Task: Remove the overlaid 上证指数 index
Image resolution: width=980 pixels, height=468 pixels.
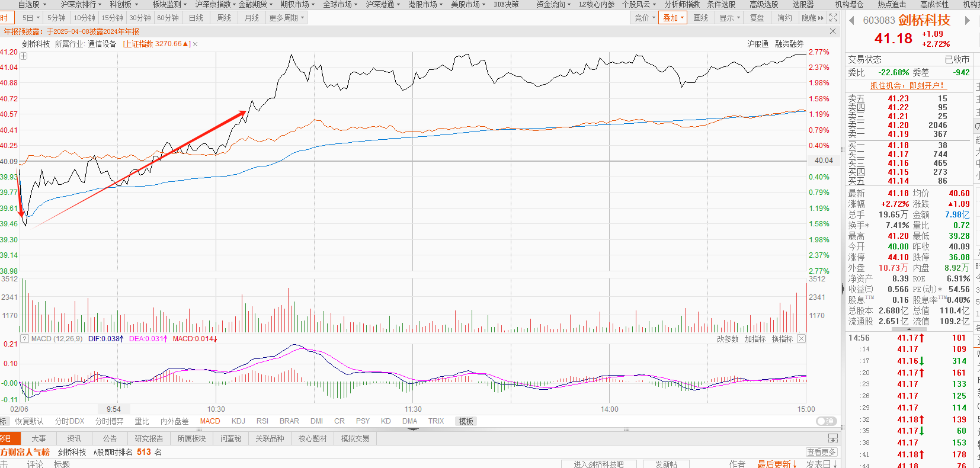Action: [196, 44]
